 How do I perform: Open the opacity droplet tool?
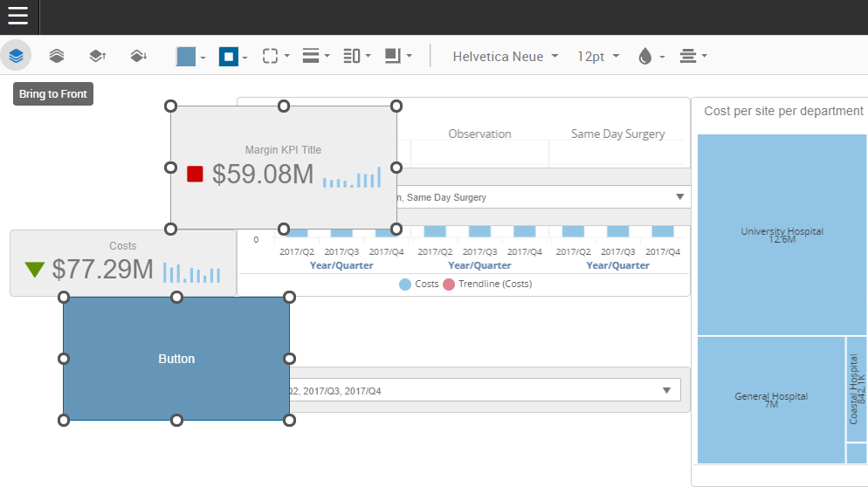[x=651, y=56]
